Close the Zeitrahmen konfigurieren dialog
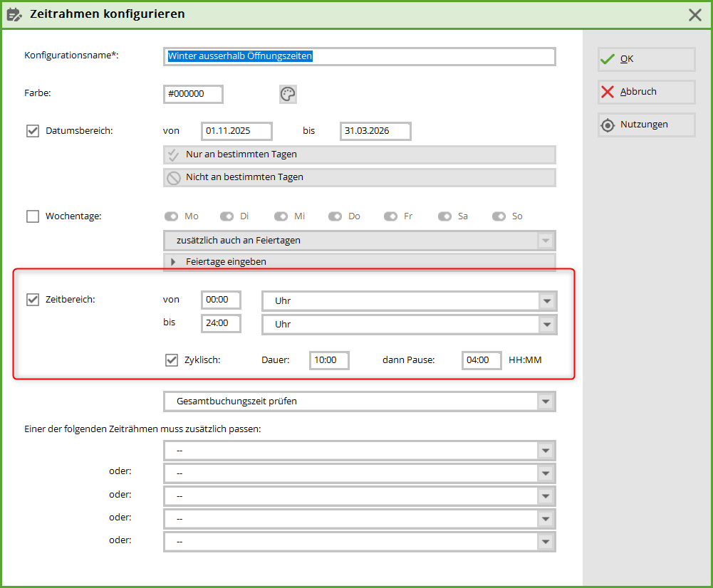The height and width of the screenshot is (588, 713). (x=695, y=14)
